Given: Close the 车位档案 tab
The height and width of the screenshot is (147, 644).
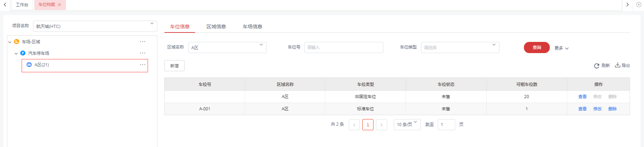Looking at the screenshot, I should point(60,5).
